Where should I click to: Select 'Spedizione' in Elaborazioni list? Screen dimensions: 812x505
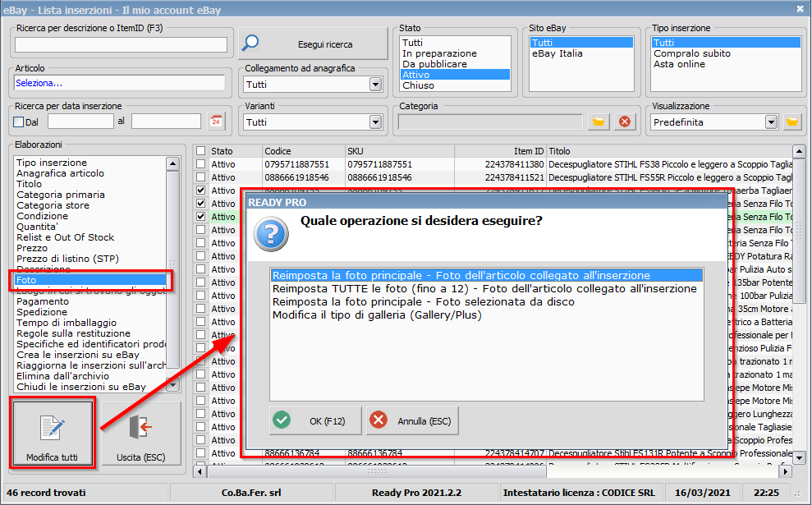pos(90,312)
